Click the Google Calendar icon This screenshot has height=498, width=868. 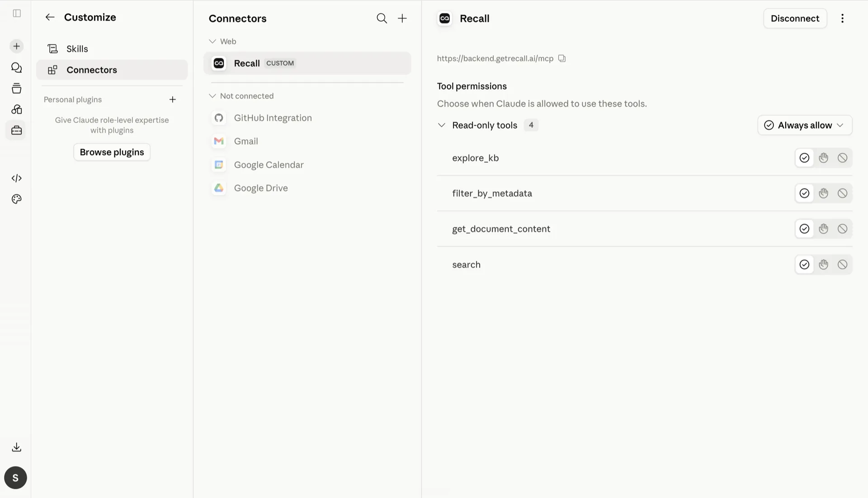[x=219, y=165]
